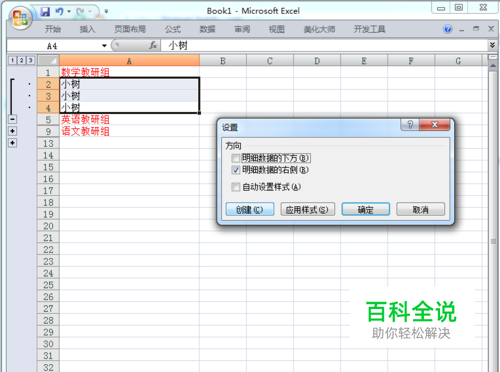500x372 pixels.
Task: Open the 开发工具 ribbon tab
Action: point(369,29)
